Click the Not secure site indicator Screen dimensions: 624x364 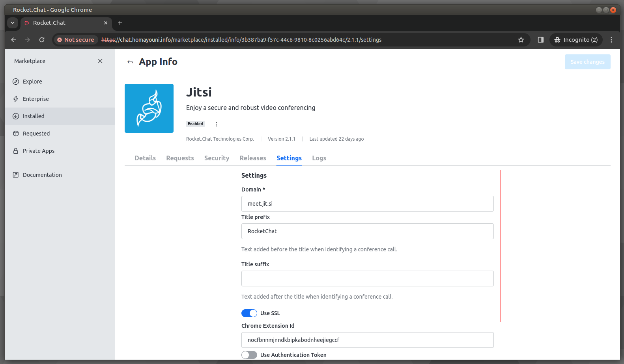(76, 40)
